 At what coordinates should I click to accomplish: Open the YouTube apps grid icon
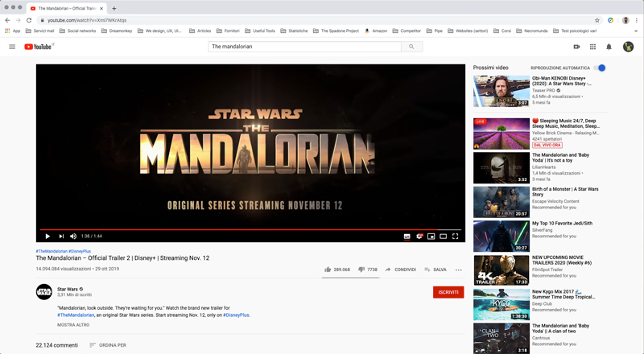tap(592, 47)
